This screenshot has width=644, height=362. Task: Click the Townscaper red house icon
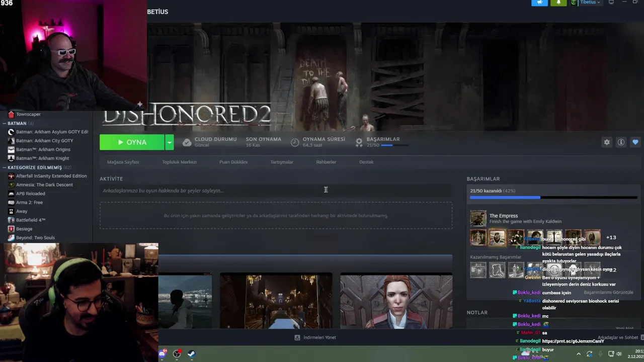coord(11,114)
